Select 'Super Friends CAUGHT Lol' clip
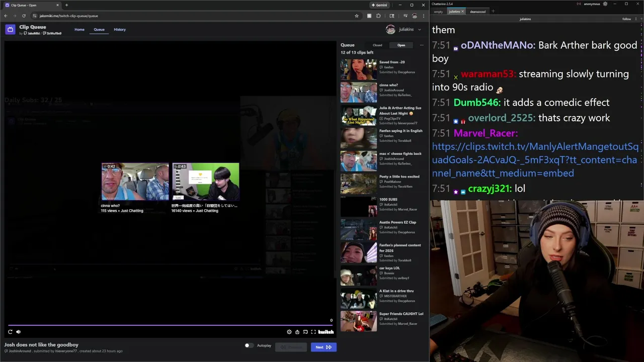This screenshot has height=362, width=644. [382, 321]
